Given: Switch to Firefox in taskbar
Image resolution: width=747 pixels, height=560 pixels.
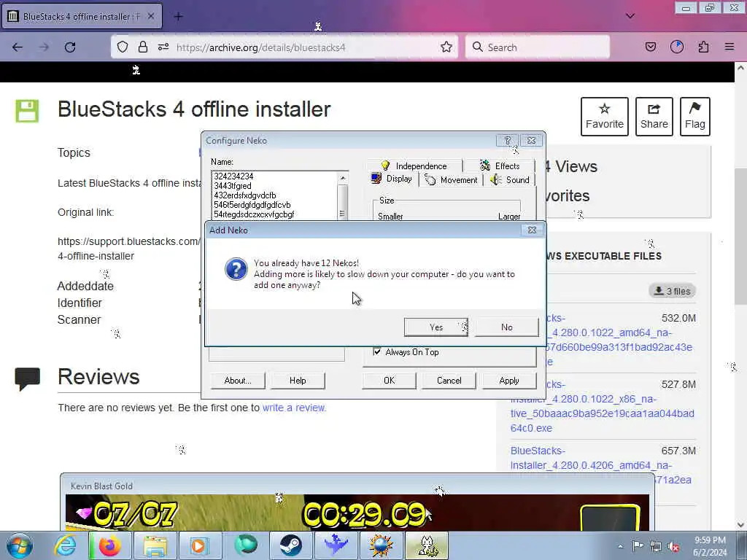Looking at the screenshot, I should [109, 545].
